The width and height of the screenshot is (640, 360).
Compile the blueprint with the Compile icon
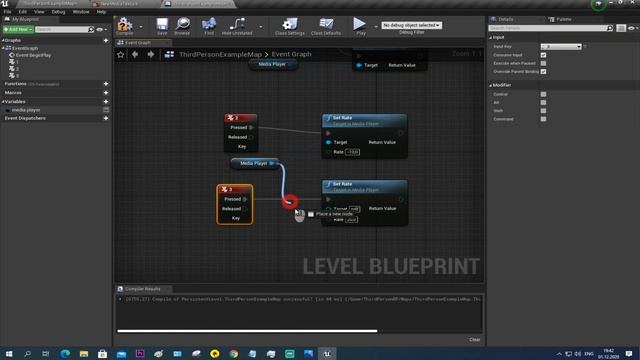click(125, 25)
